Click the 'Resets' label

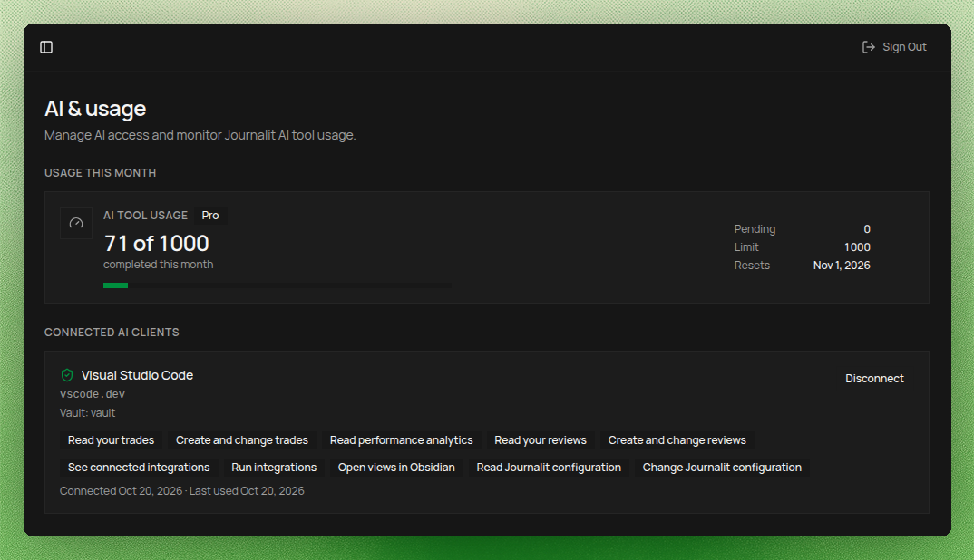point(752,266)
